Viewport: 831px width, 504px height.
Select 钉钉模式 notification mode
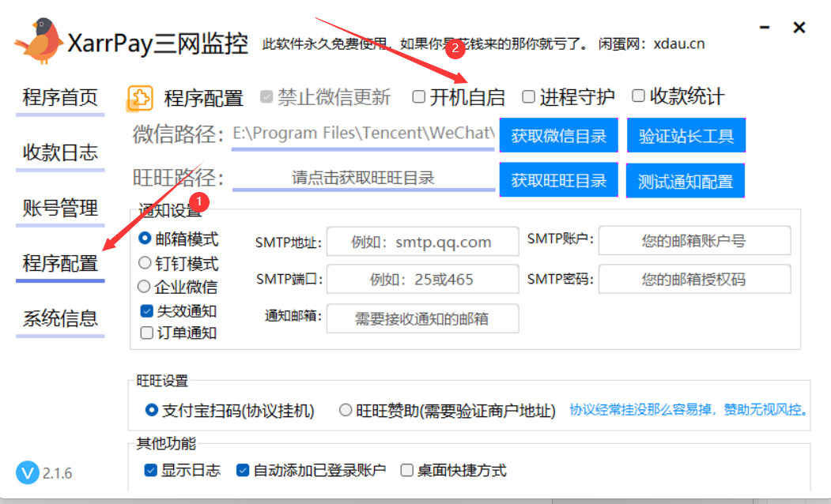click(145, 264)
